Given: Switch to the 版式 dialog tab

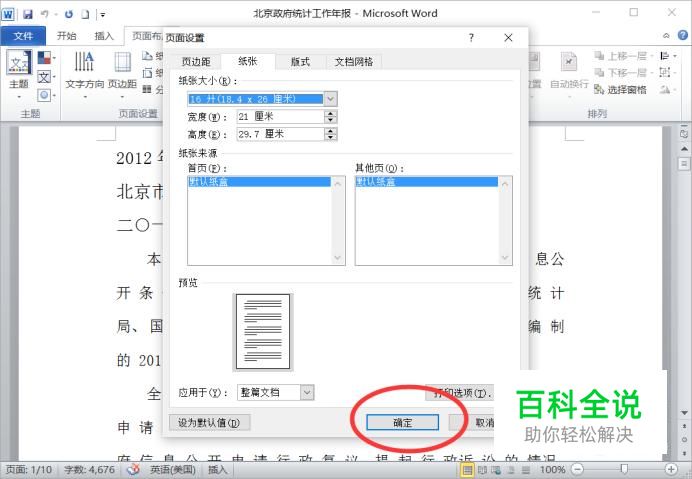Looking at the screenshot, I should (300, 62).
